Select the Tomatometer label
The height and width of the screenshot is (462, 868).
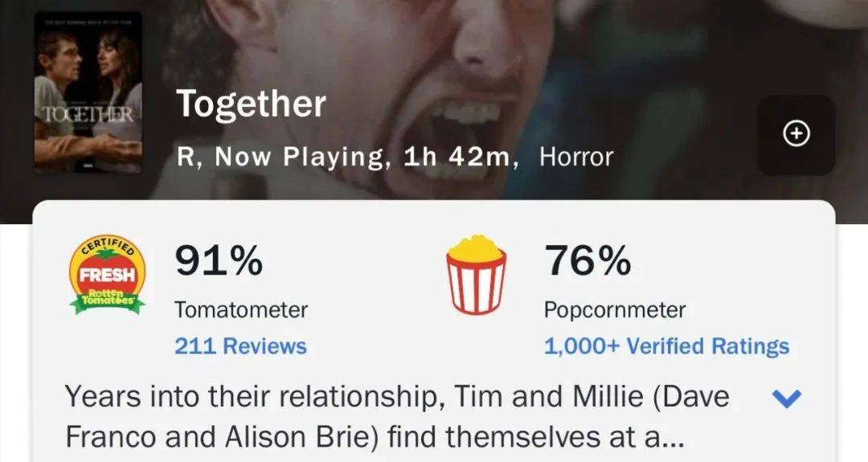(x=241, y=309)
